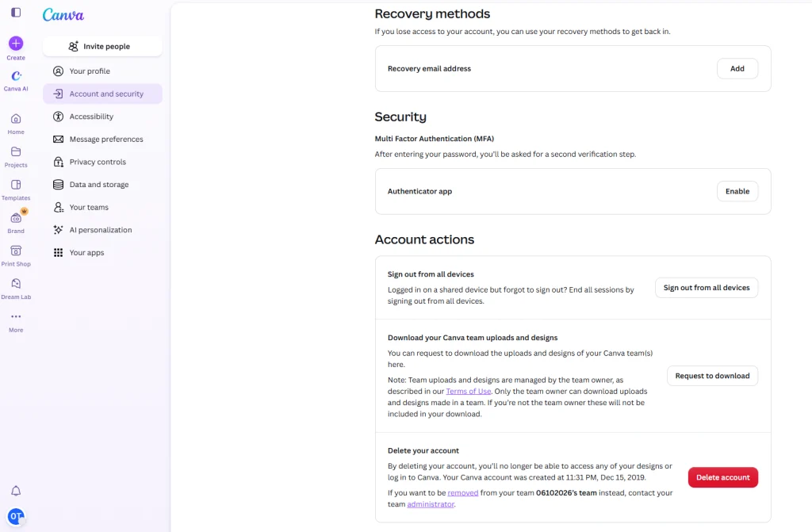Open Your apps settings
Image resolution: width=812 pixels, height=532 pixels.
coord(102,253)
